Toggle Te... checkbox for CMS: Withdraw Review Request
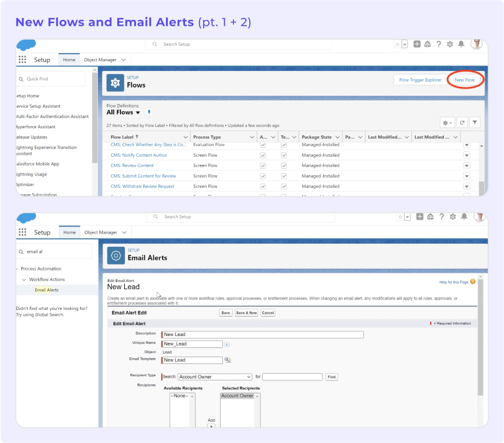504x443 pixels. click(284, 187)
